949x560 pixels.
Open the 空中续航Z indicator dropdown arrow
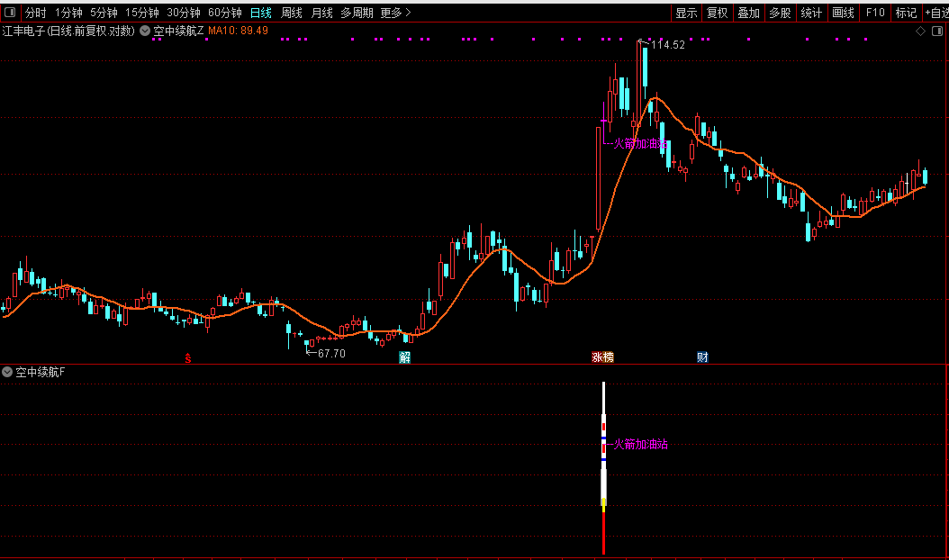pyautogui.click(x=145, y=31)
